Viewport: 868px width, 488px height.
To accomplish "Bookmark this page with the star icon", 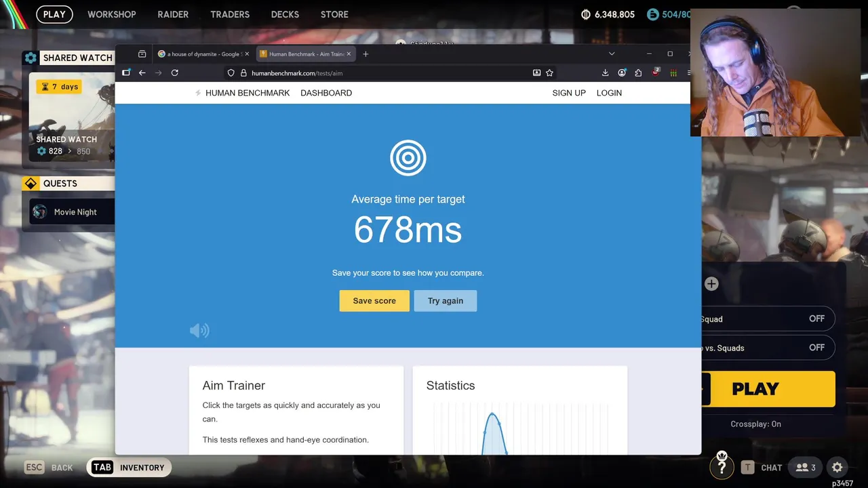I will [550, 73].
